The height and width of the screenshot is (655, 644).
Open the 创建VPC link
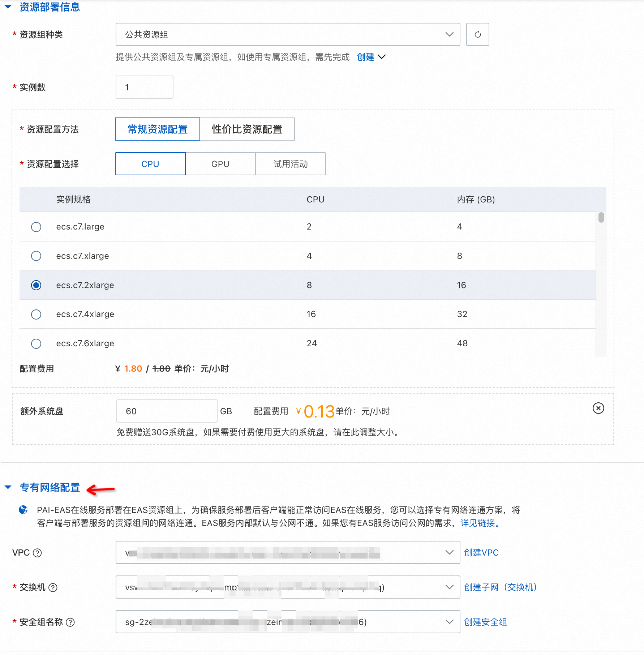(x=481, y=552)
